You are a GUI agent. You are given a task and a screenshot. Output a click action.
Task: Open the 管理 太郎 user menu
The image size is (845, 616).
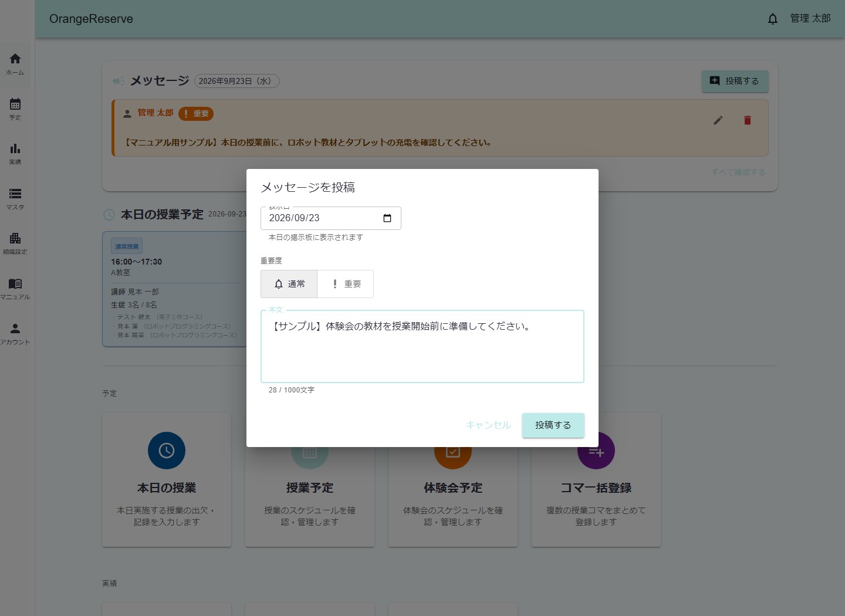tap(810, 19)
